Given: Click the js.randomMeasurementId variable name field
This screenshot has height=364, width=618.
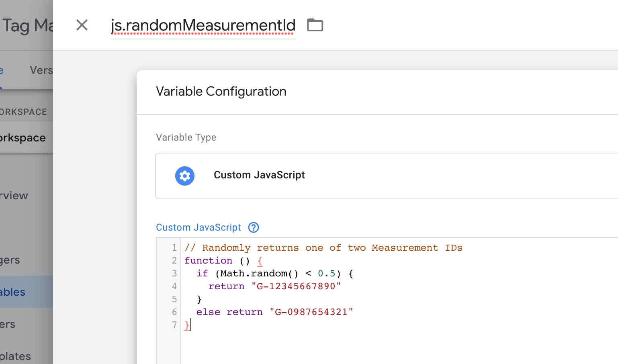Looking at the screenshot, I should pyautogui.click(x=203, y=25).
